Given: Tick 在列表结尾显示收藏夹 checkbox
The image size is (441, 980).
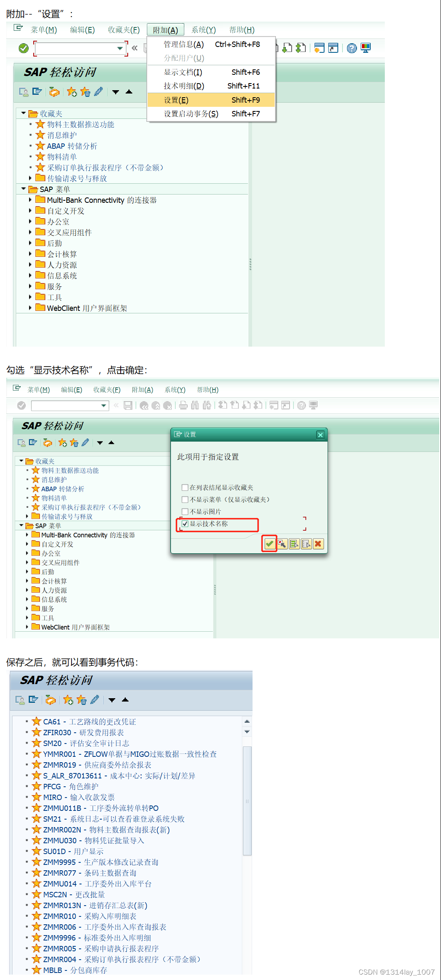Looking at the screenshot, I should pyautogui.click(x=185, y=488).
